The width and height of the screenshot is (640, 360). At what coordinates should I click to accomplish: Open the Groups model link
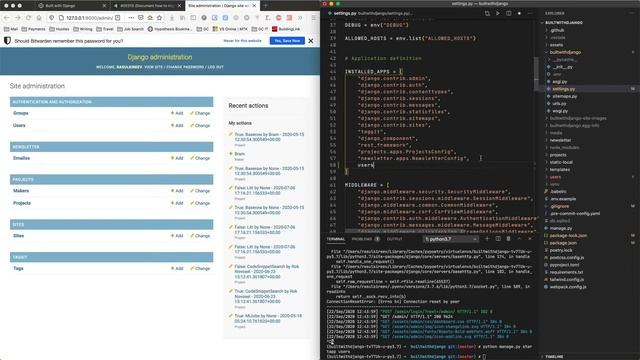point(21,113)
